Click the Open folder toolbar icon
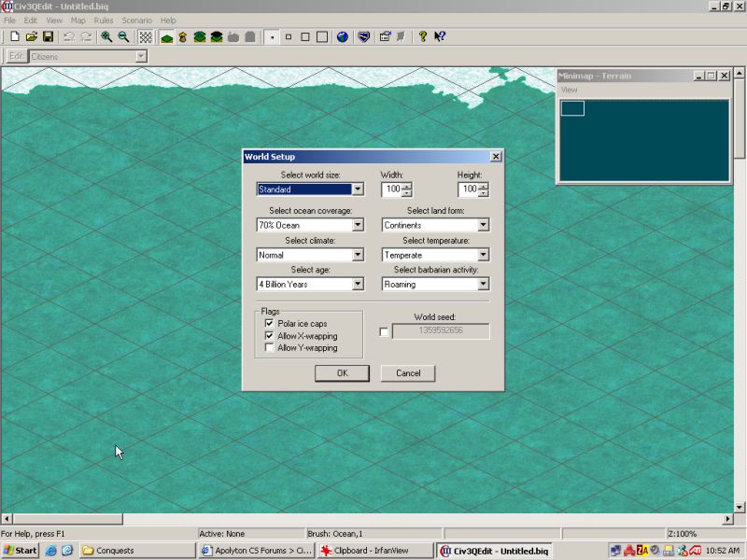The height and width of the screenshot is (560, 747). [31, 37]
